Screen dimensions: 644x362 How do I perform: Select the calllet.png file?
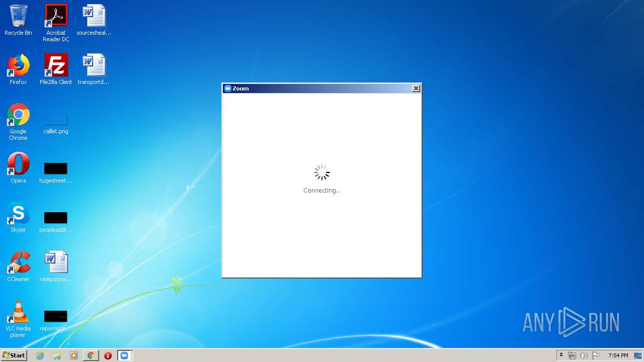tap(56, 124)
